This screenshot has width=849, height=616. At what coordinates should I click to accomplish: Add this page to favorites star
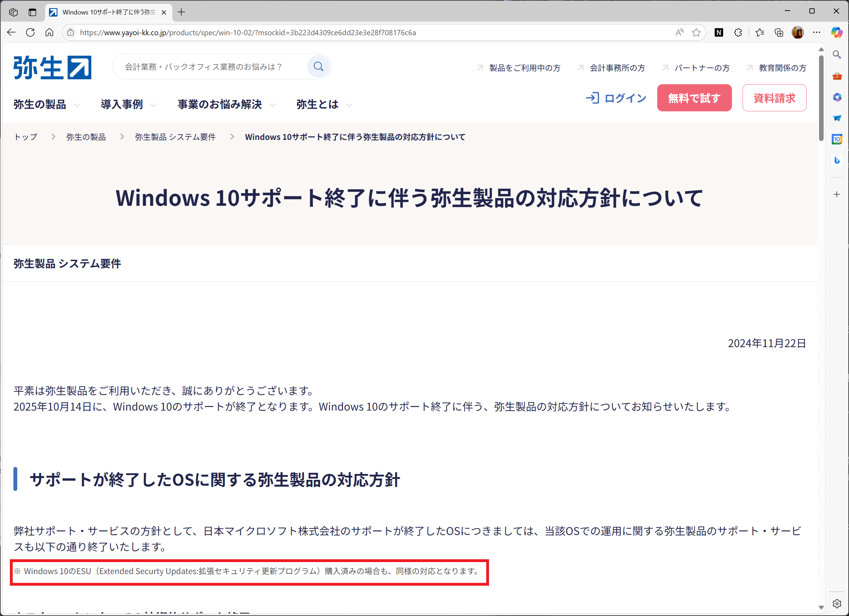point(696,32)
